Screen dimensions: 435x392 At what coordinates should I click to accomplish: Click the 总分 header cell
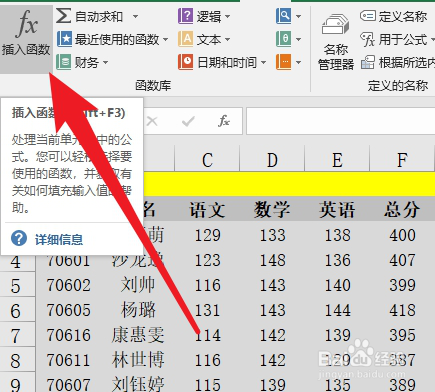pos(402,210)
